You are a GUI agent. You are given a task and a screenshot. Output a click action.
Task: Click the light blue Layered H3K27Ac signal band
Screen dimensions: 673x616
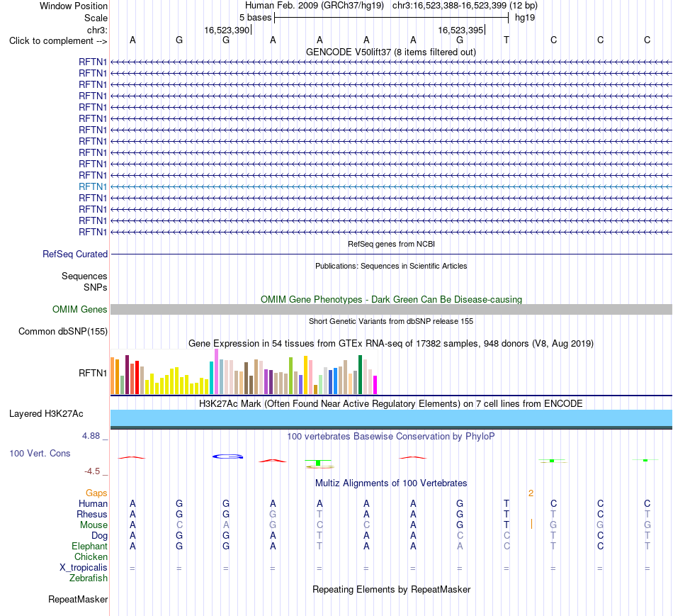point(391,418)
